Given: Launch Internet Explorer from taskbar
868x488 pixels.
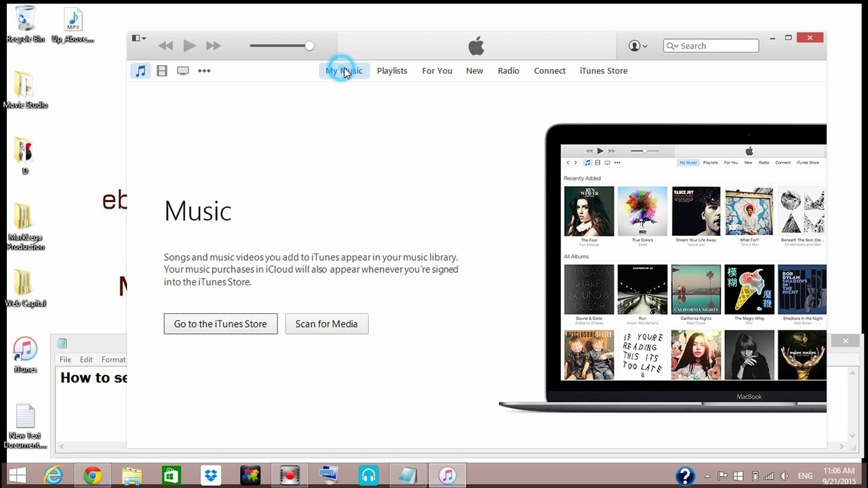Looking at the screenshot, I should click(53, 476).
